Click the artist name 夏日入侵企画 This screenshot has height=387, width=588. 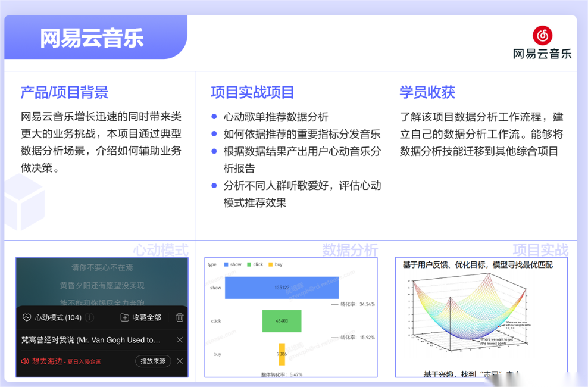pos(85,362)
